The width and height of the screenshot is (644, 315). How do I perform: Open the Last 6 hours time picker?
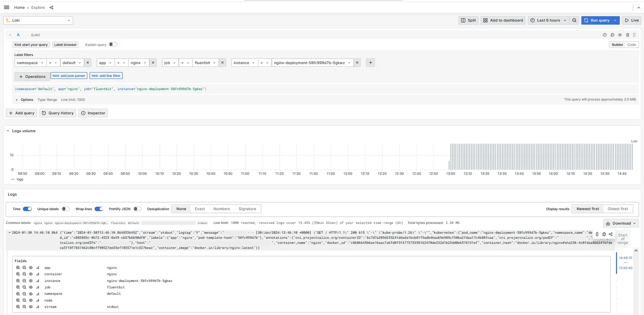coord(549,20)
